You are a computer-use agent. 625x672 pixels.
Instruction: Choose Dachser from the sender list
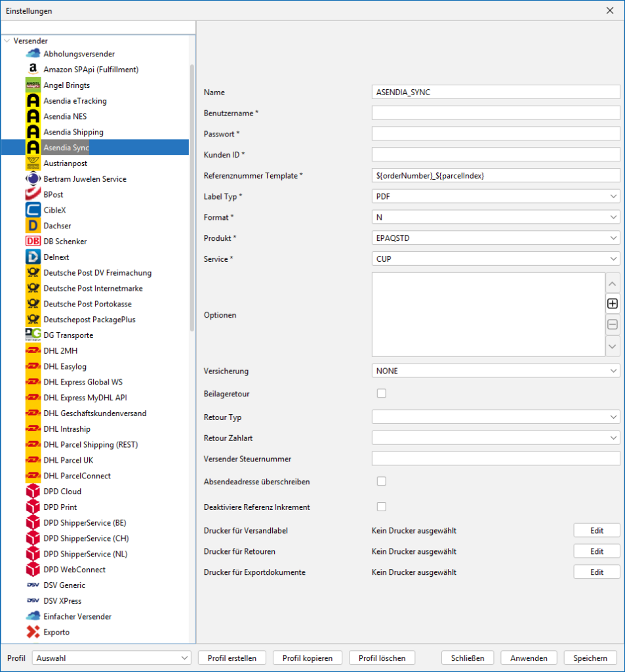(57, 226)
